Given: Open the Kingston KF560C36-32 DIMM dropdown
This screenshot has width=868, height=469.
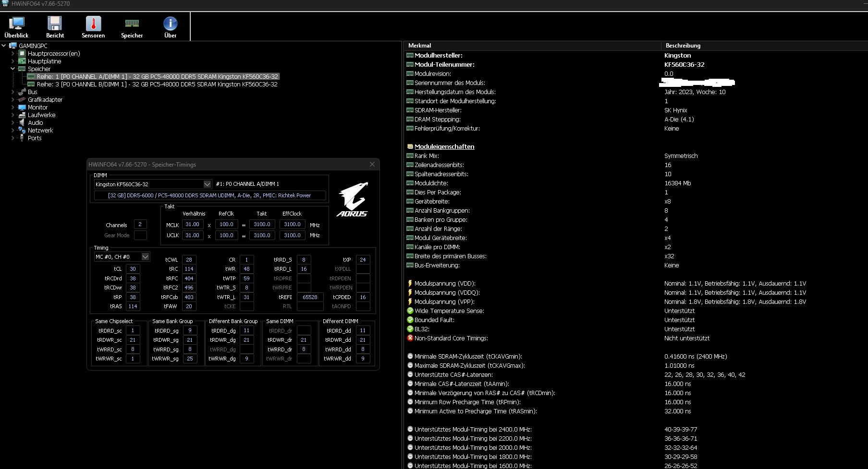Looking at the screenshot, I should point(207,184).
